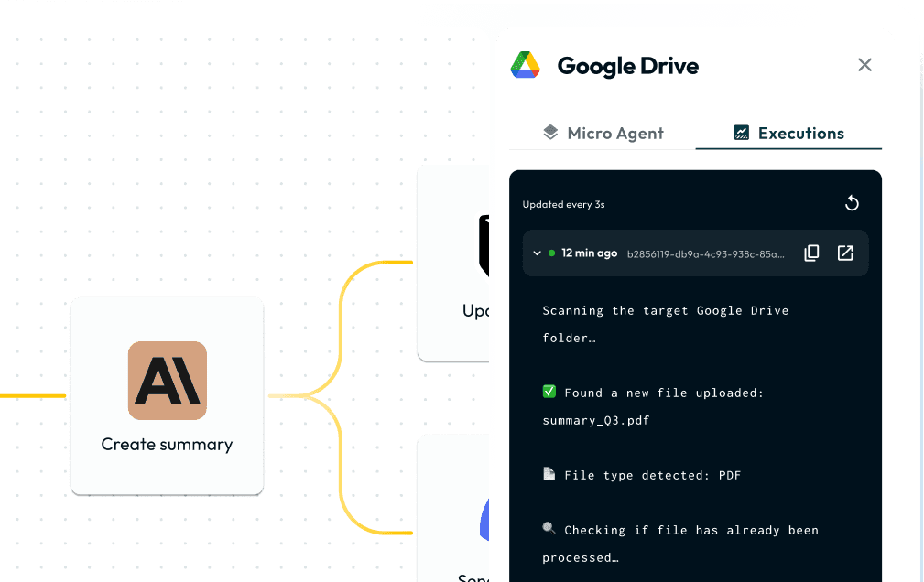The height and width of the screenshot is (582, 924).
Task: Select the execution ID text b2856119-db9a
Action: (705, 254)
